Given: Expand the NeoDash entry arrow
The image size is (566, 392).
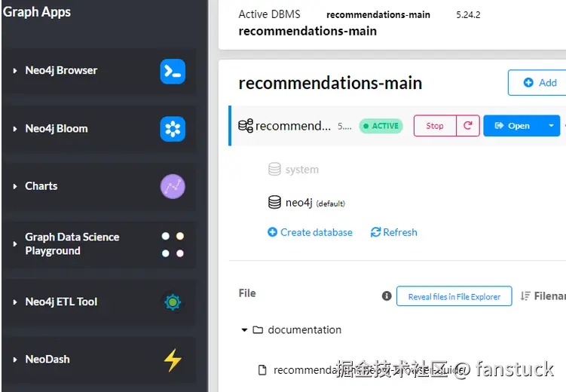Looking at the screenshot, I should click(15, 360).
